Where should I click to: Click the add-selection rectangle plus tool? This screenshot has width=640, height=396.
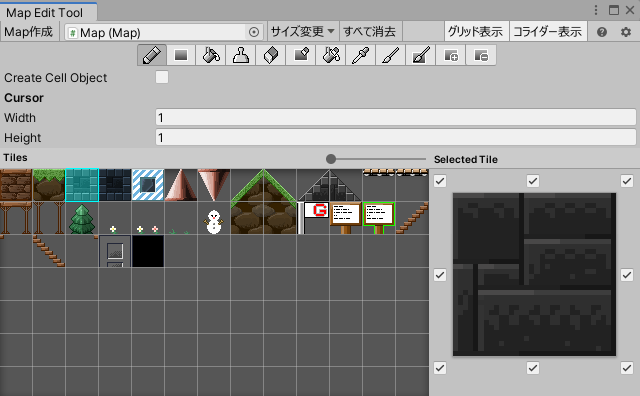[451, 55]
